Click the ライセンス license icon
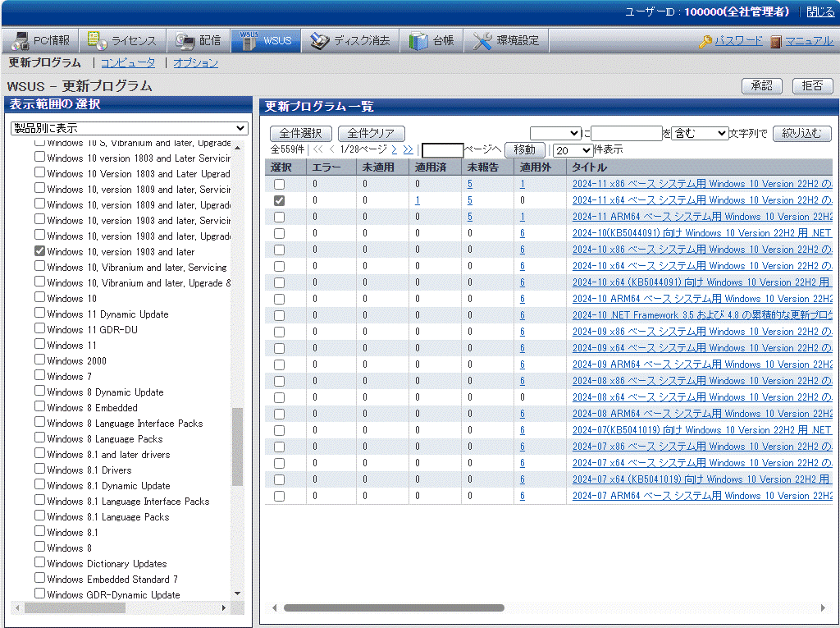Image resolution: width=840 pixels, height=628 pixels. (x=98, y=41)
